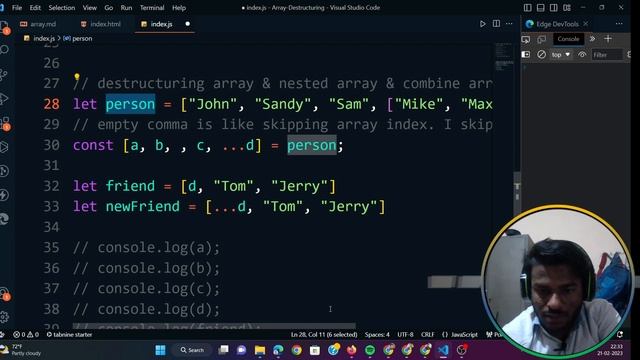Open editor More Actions ellipsis menu
The image size is (640, 360).
[509, 24]
